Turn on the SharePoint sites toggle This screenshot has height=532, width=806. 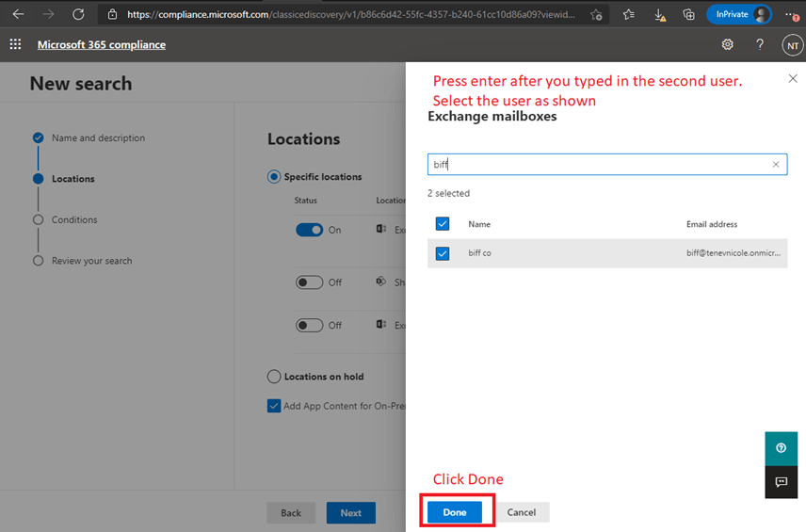(x=309, y=282)
